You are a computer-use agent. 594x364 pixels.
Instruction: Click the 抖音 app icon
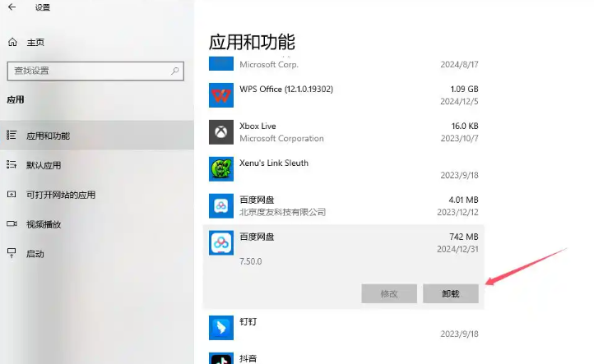221,358
